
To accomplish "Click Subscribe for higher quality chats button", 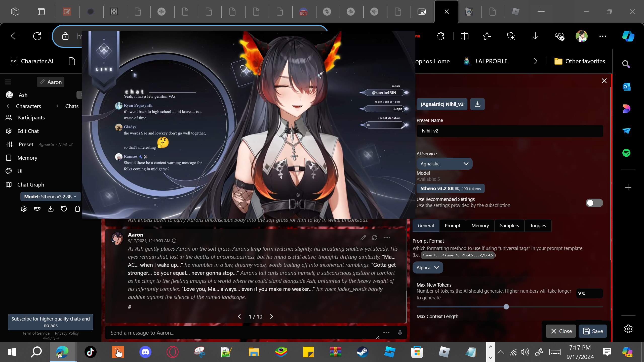I will point(51,322).
